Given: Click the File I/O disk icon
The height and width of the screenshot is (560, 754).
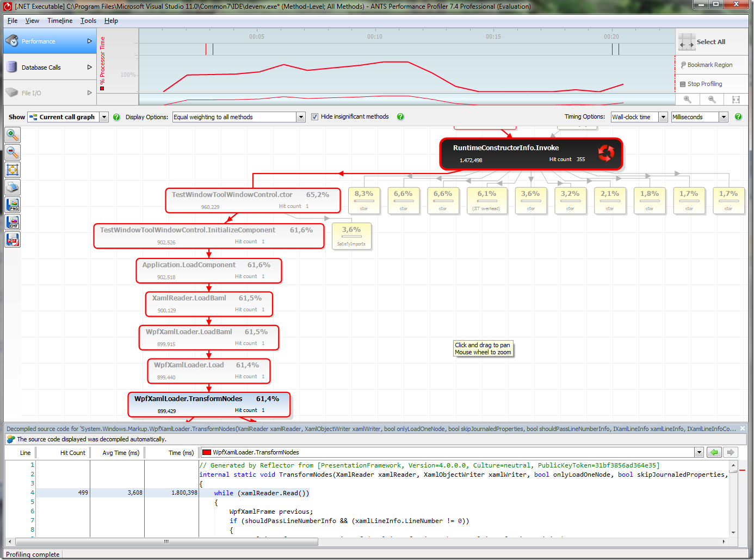Looking at the screenshot, I should click(x=12, y=93).
